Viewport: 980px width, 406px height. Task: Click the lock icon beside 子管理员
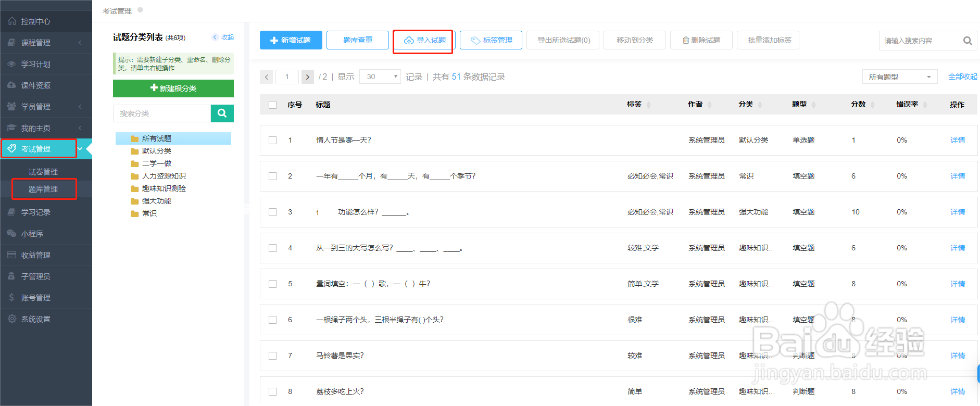tap(11, 276)
